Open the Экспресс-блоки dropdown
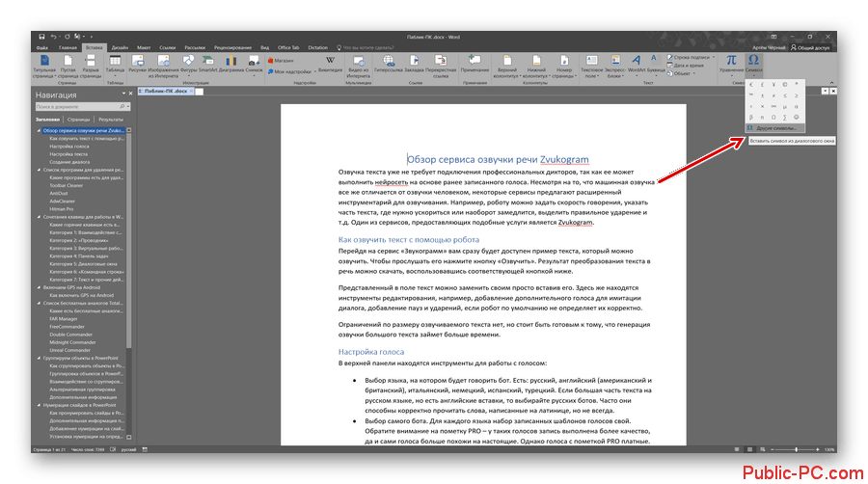 tap(614, 66)
